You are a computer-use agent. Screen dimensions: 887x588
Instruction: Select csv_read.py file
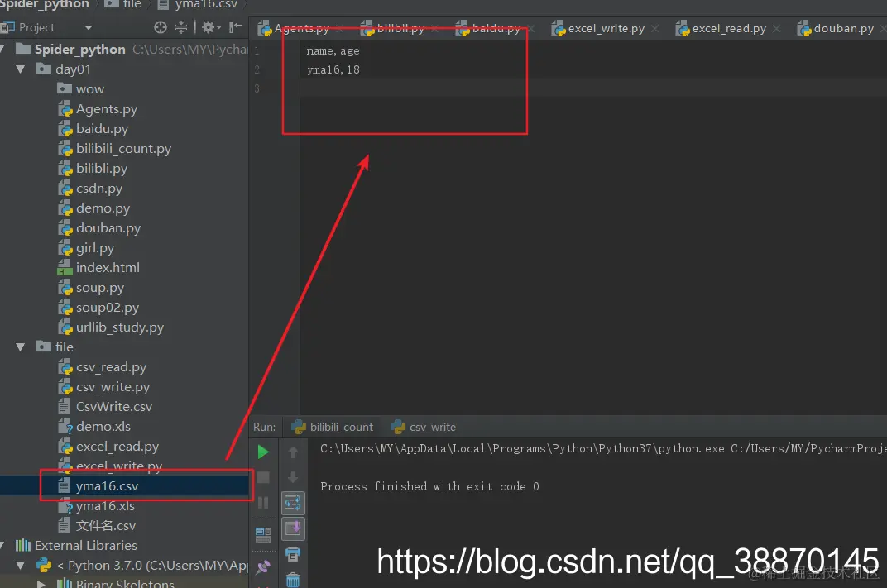coord(103,367)
